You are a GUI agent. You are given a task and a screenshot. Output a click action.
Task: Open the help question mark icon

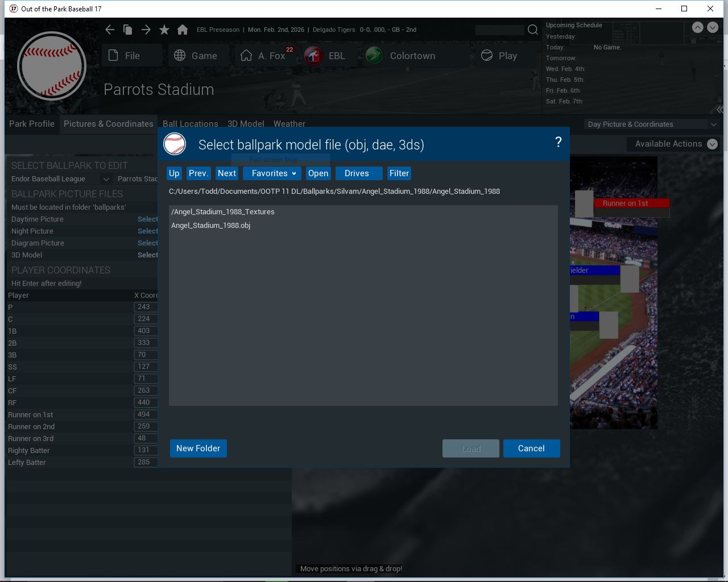pyautogui.click(x=558, y=143)
